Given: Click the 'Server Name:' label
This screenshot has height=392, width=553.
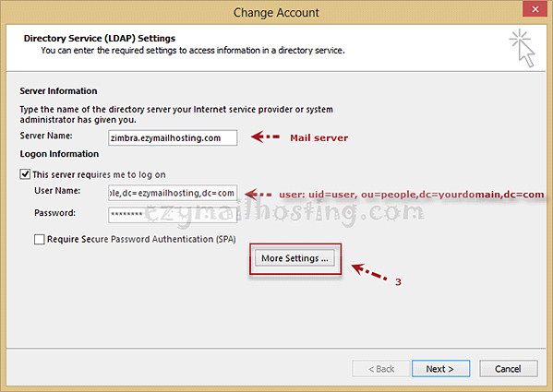Looking at the screenshot, I should (46, 136).
